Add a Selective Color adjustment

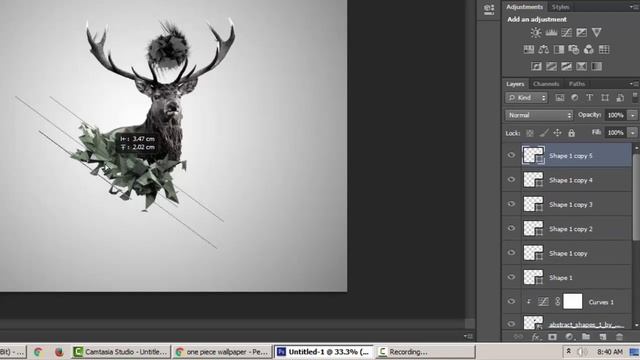click(x=582, y=67)
